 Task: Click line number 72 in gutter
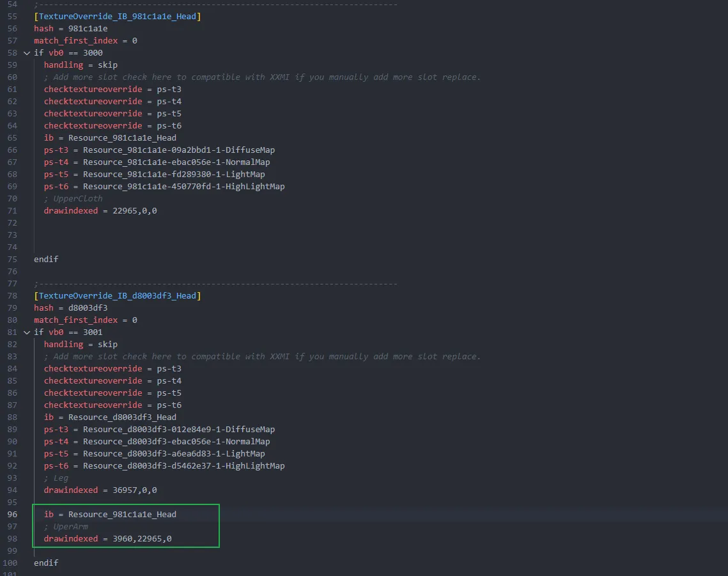[x=12, y=223]
